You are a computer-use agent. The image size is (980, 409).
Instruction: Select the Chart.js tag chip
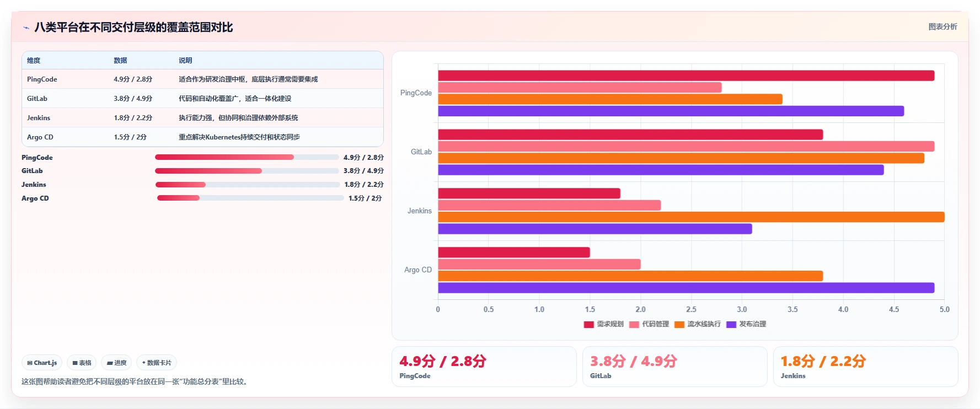coord(42,363)
